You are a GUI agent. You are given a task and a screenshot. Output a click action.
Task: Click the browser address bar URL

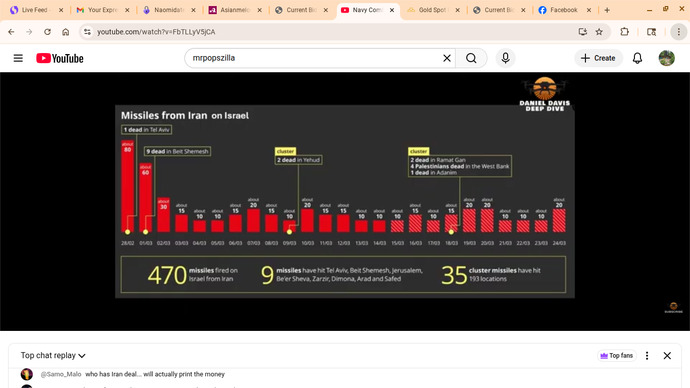[x=156, y=32]
